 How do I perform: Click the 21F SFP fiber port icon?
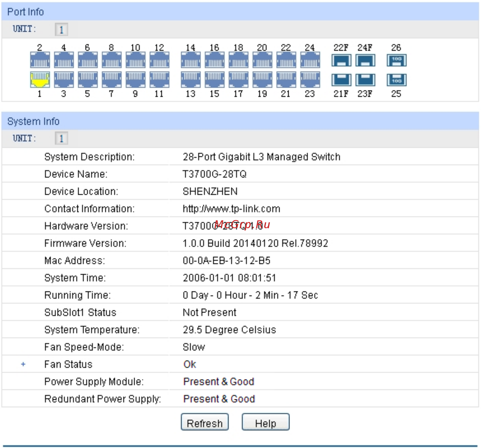(x=341, y=80)
